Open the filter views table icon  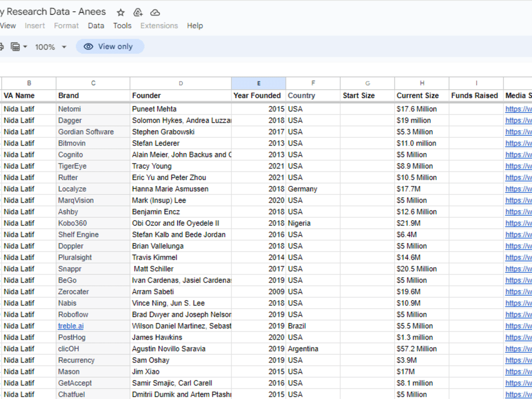[15, 46]
